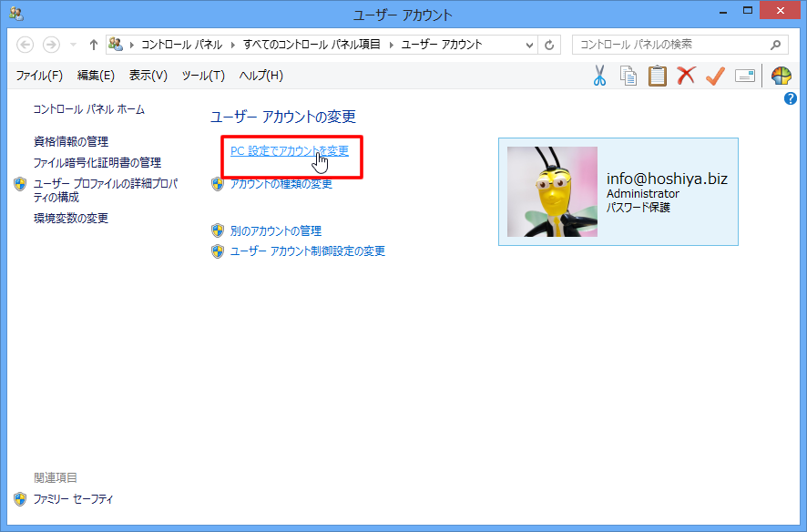Open ユーザー プロファイルの詳細プロパティの構成

pyautogui.click(x=106, y=190)
